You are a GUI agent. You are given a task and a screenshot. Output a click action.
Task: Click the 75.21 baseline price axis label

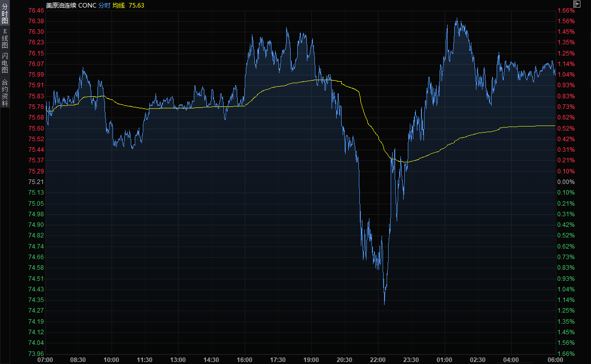[x=36, y=182]
